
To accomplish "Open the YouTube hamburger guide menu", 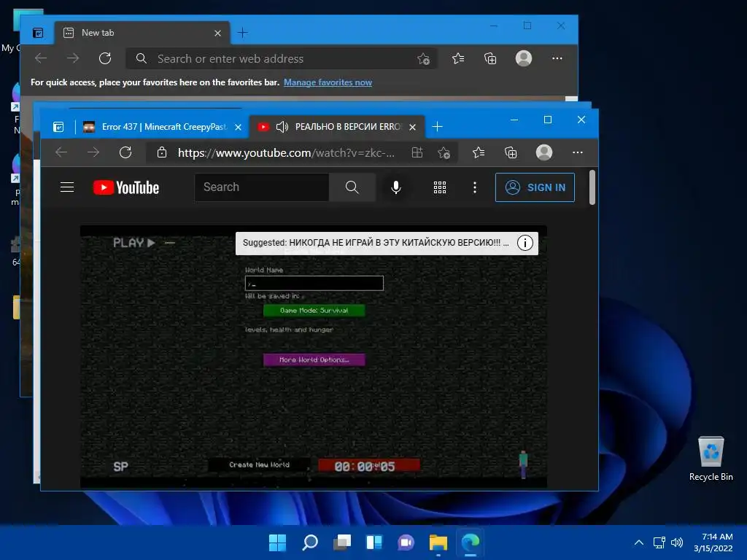I will click(67, 187).
